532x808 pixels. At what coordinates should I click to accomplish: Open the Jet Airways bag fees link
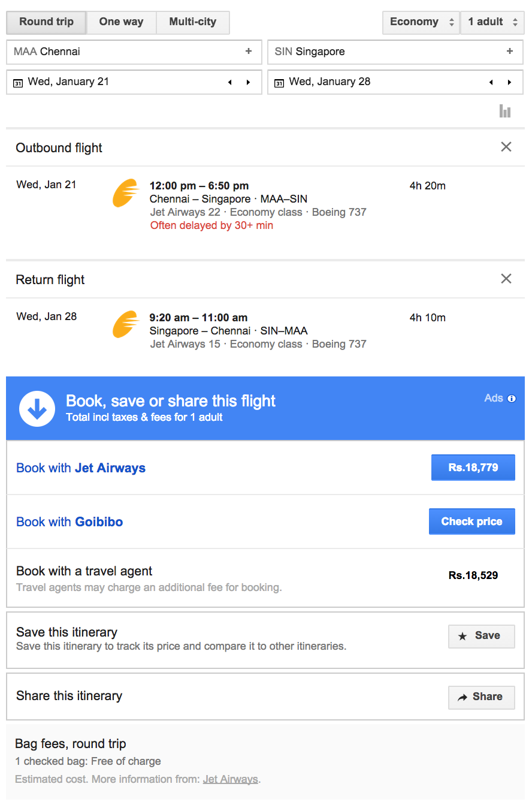coord(230,779)
